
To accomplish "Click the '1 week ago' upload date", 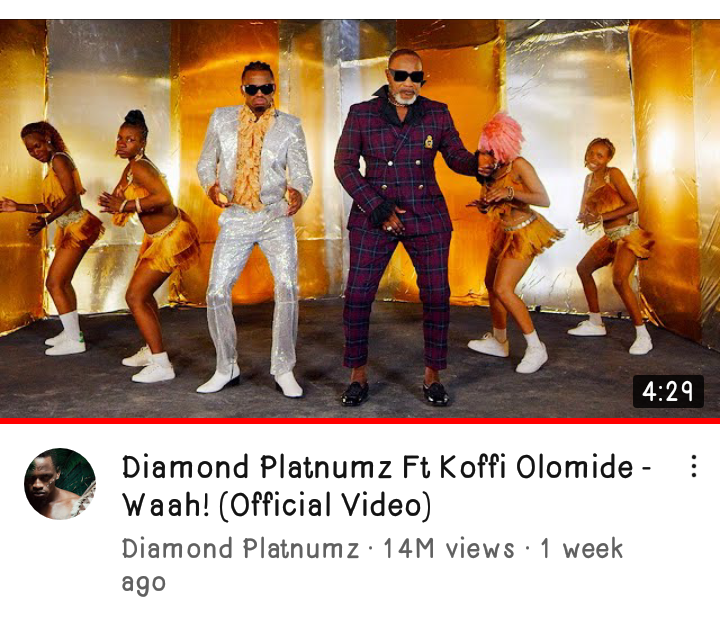I will [x=372, y=566].
